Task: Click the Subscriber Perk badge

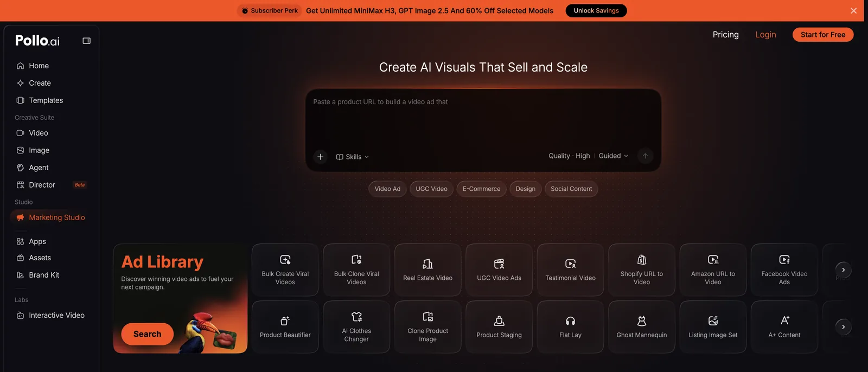Action: point(270,11)
